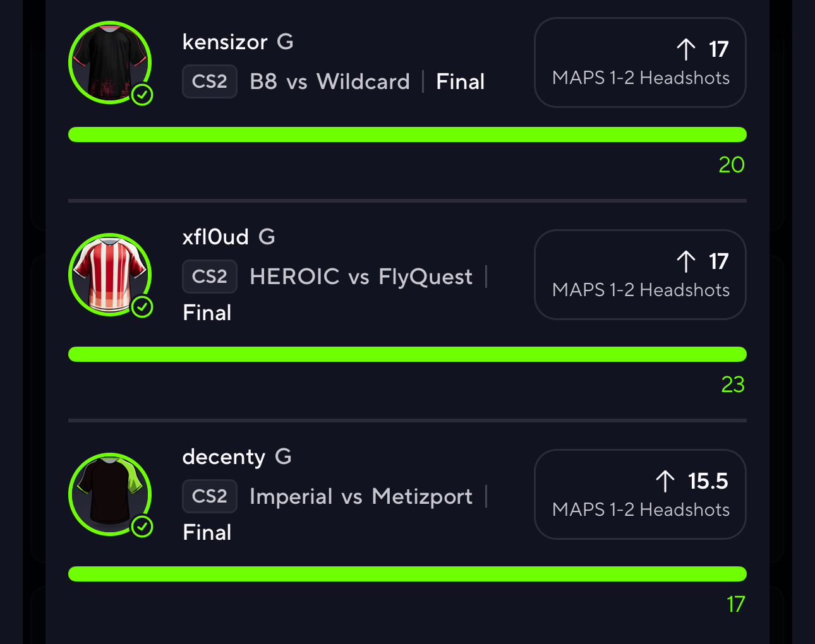This screenshot has width=815, height=644.
Task: Click kensizor's green progress bar
Action: click(x=407, y=134)
